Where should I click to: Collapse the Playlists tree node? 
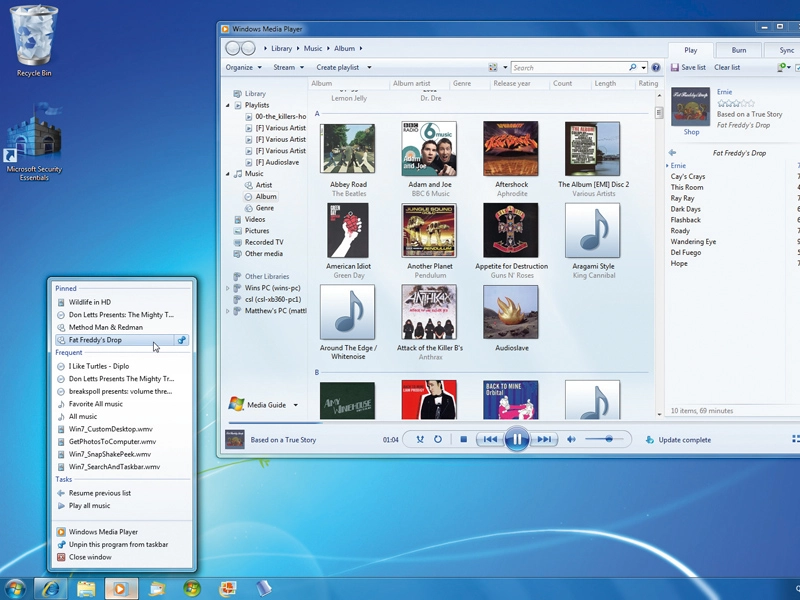(228, 105)
